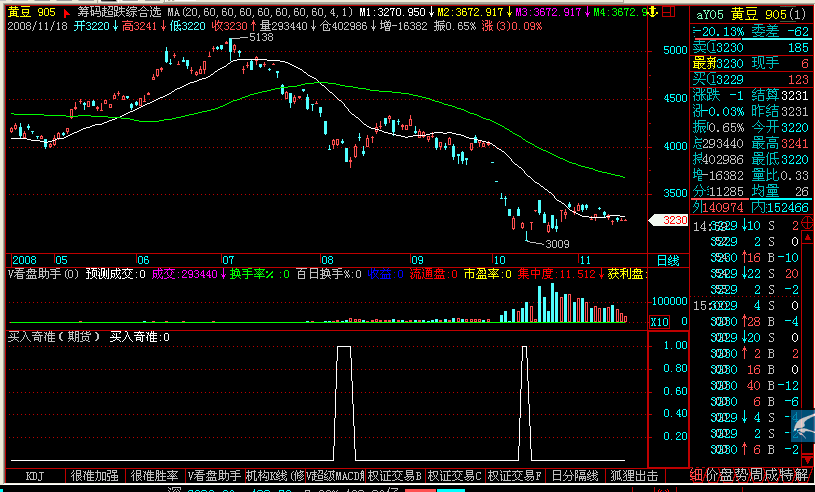Select the 解 tab in side panel
The width and height of the screenshot is (815, 492).
802,475
